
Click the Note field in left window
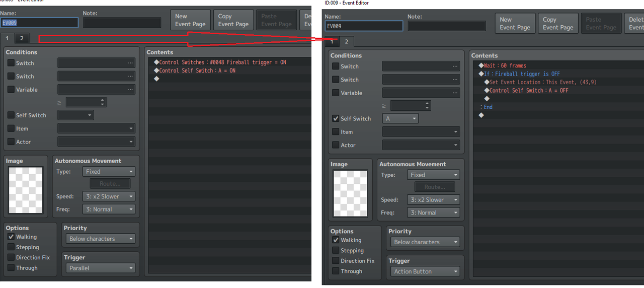(122, 23)
